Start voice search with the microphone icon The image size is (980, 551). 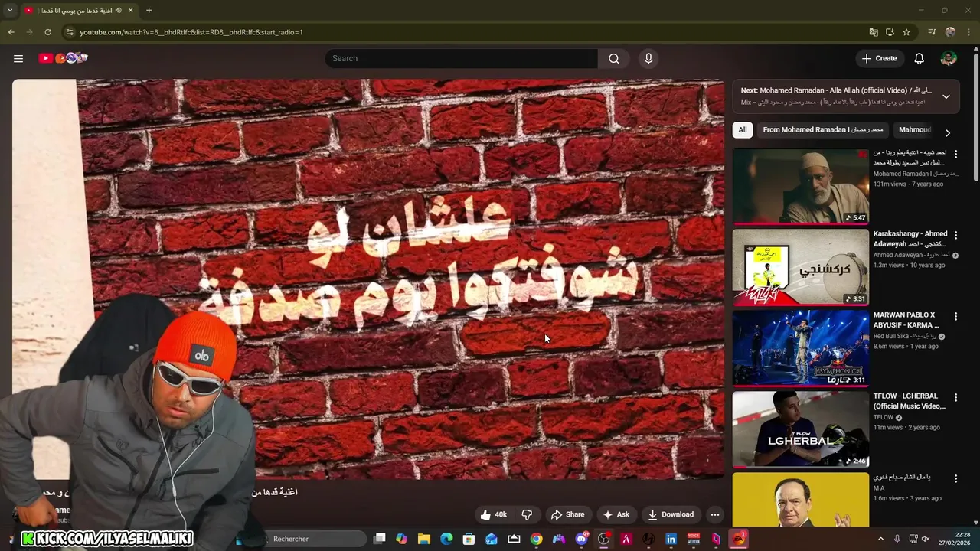tap(648, 58)
